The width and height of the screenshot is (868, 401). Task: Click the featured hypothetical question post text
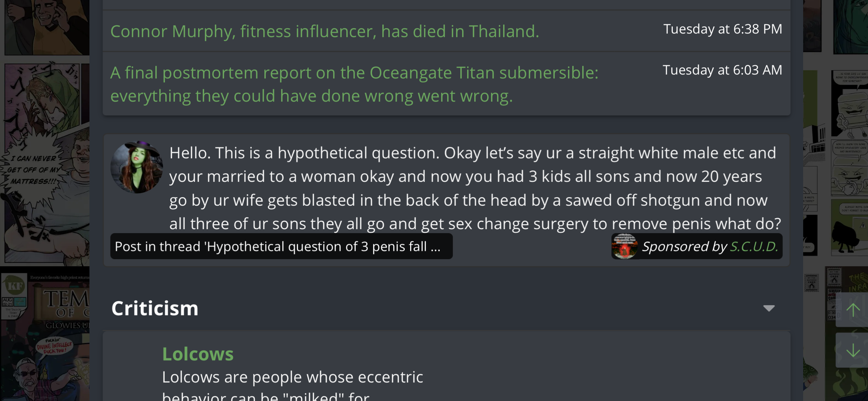tap(475, 188)
